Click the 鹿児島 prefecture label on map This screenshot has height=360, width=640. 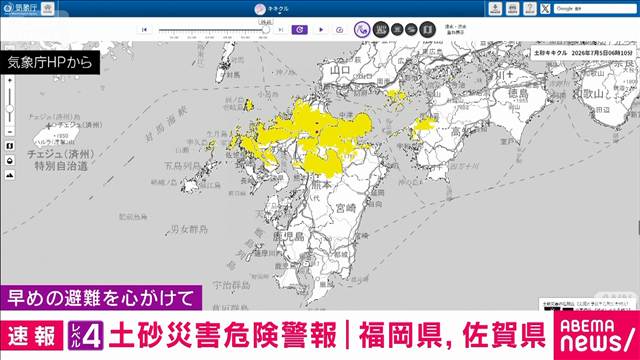289,236
